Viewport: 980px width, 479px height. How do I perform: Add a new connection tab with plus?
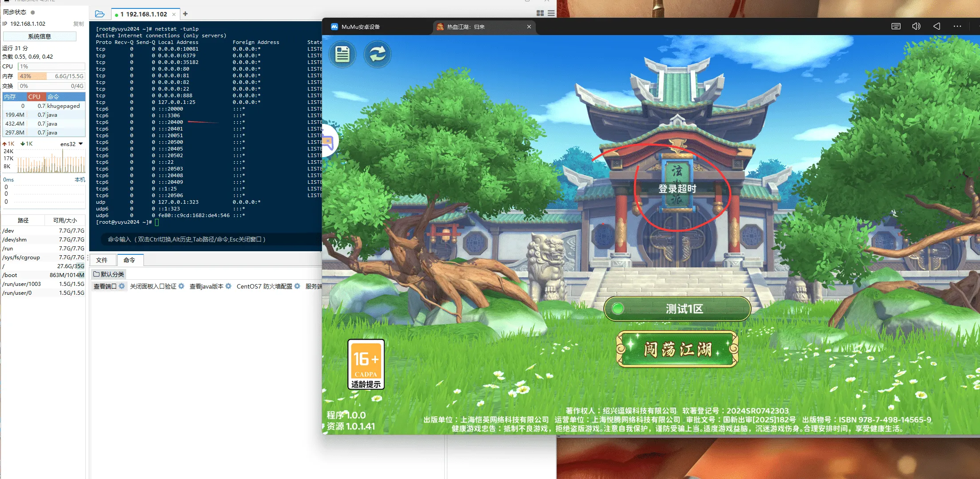(x=185, y=14)
